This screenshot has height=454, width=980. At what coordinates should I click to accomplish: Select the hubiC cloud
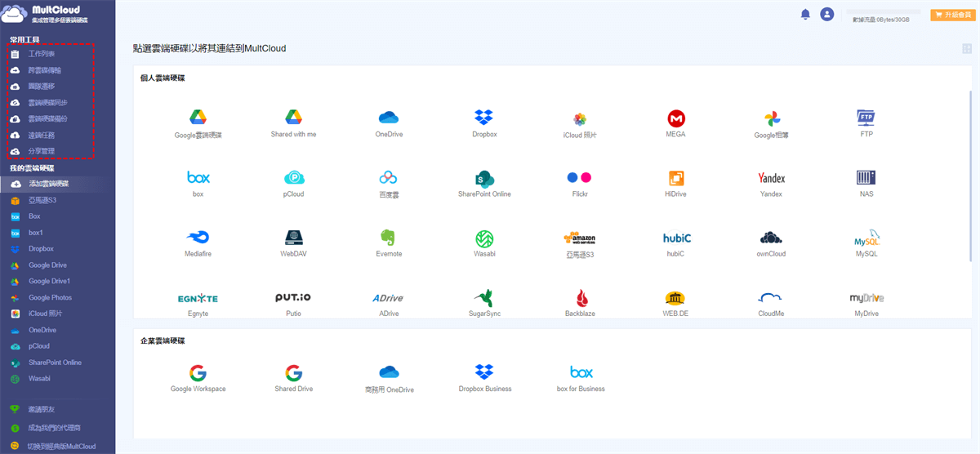pos(677,243)
